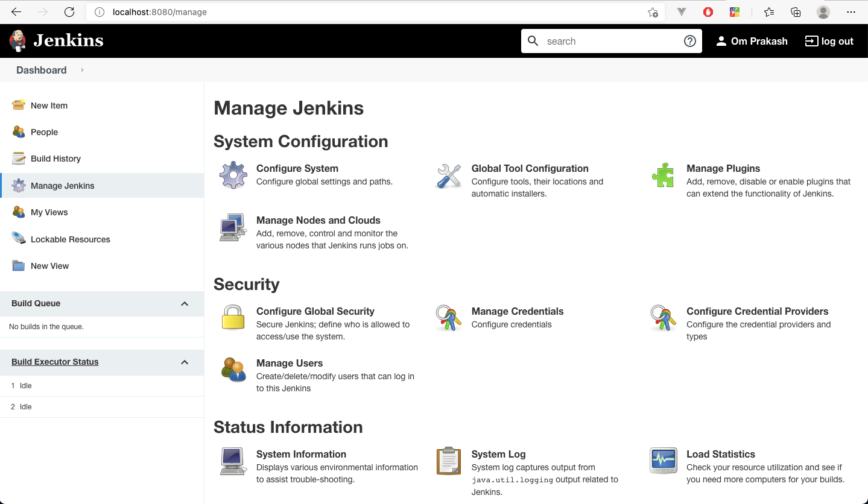Open the browser Collections icon
Viewport: 868px width, 504px height.
pos(796,12)
